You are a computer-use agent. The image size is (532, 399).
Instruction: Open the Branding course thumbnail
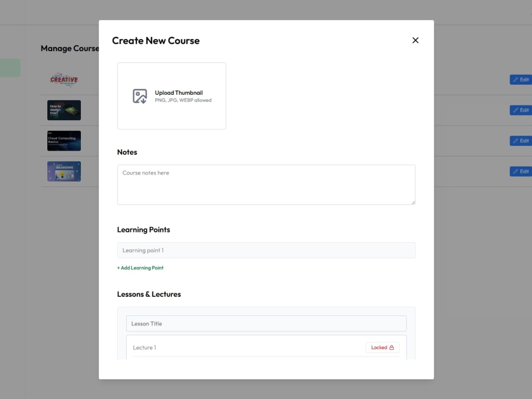[64, 171]
